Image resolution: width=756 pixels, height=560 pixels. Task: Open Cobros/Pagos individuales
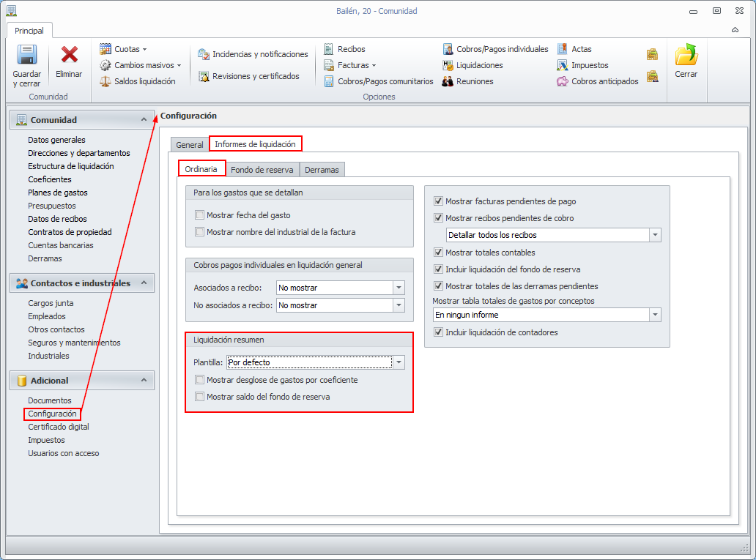coord(496,49)
